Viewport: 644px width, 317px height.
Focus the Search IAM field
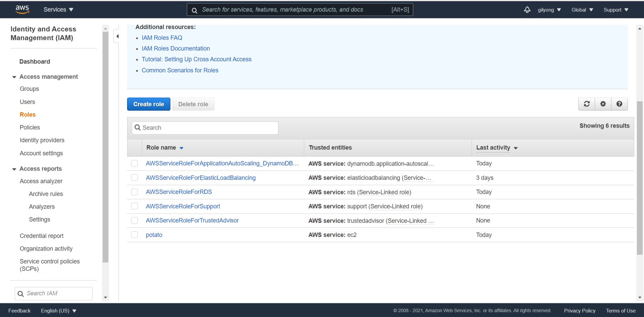coord(54,293)
